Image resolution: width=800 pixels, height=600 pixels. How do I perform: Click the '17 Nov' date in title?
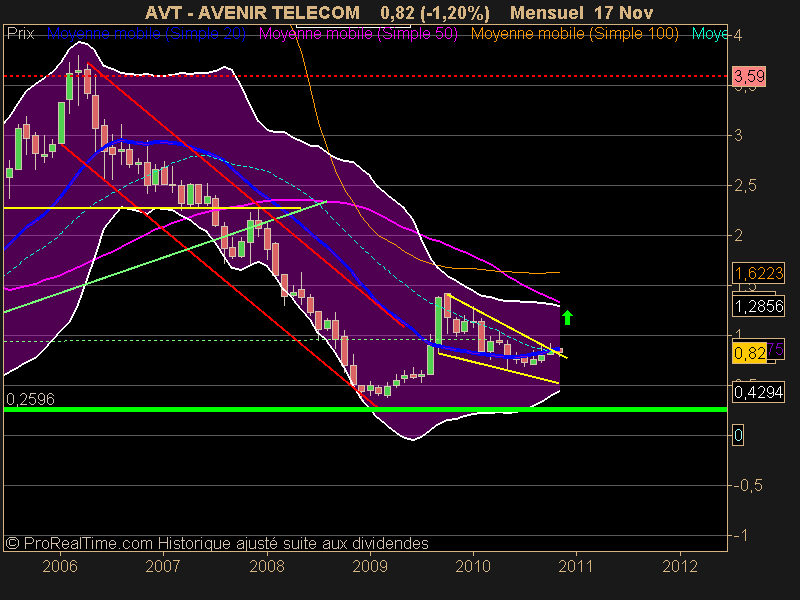point(623,13)
